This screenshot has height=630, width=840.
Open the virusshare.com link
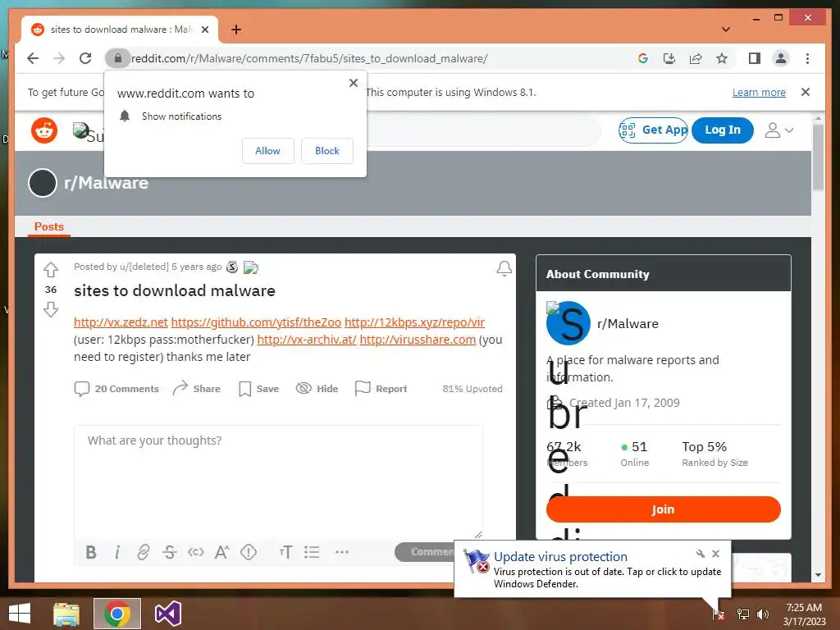tap(418, 340)
